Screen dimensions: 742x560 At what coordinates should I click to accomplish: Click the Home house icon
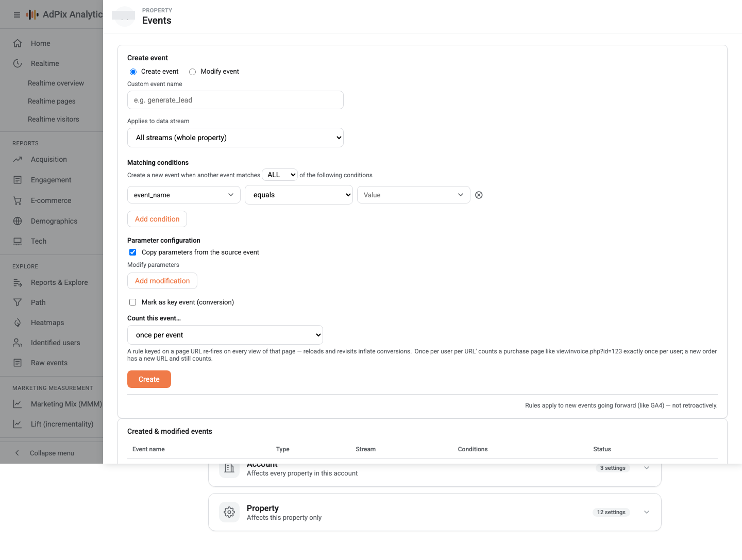click(x=18, y=43)
